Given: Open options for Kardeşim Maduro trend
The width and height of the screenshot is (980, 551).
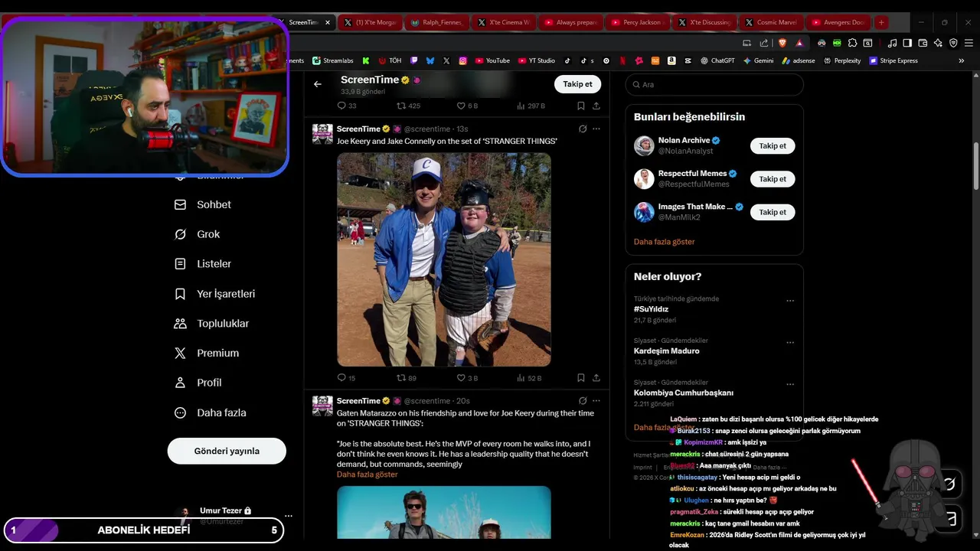Looking at the screenshot, I should tap(790, 343).
